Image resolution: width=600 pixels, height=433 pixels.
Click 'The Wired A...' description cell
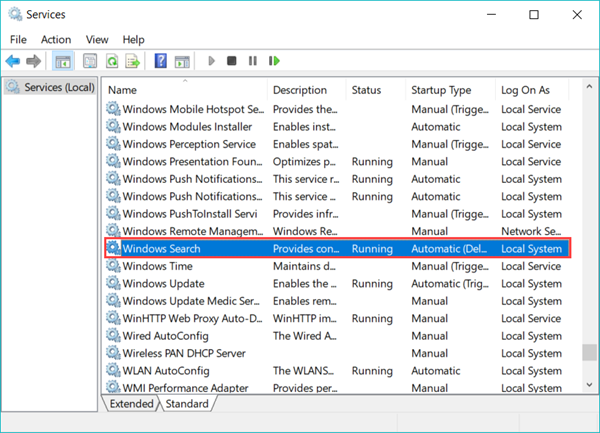pyautogui.click(x=305, y=336)
